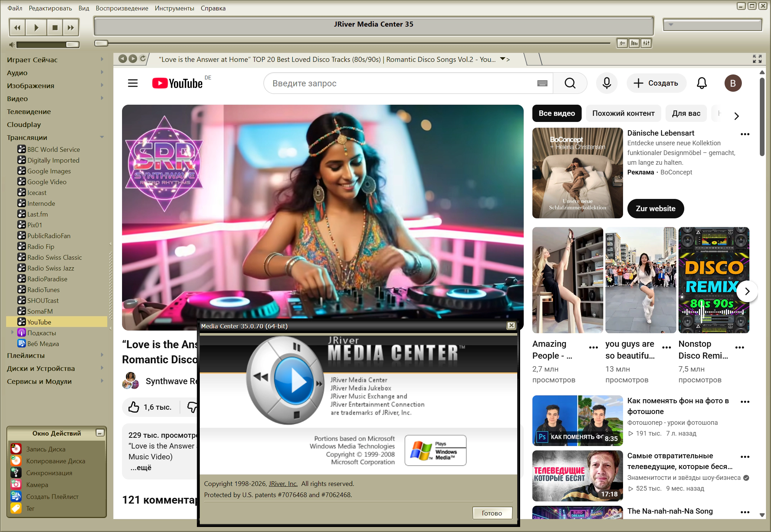Skip to next track with the forward button

pyautogui.click(x=71, y=27)
